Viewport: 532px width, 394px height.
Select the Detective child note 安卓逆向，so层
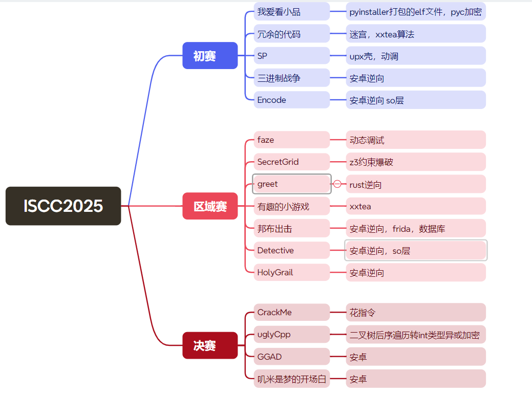pyautogui.click(x=416, y=250)
